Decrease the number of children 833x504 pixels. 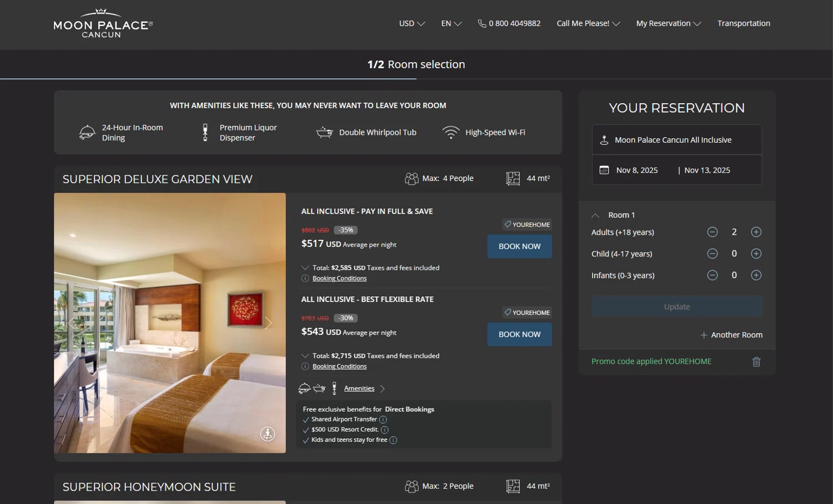tap(712, 254)
